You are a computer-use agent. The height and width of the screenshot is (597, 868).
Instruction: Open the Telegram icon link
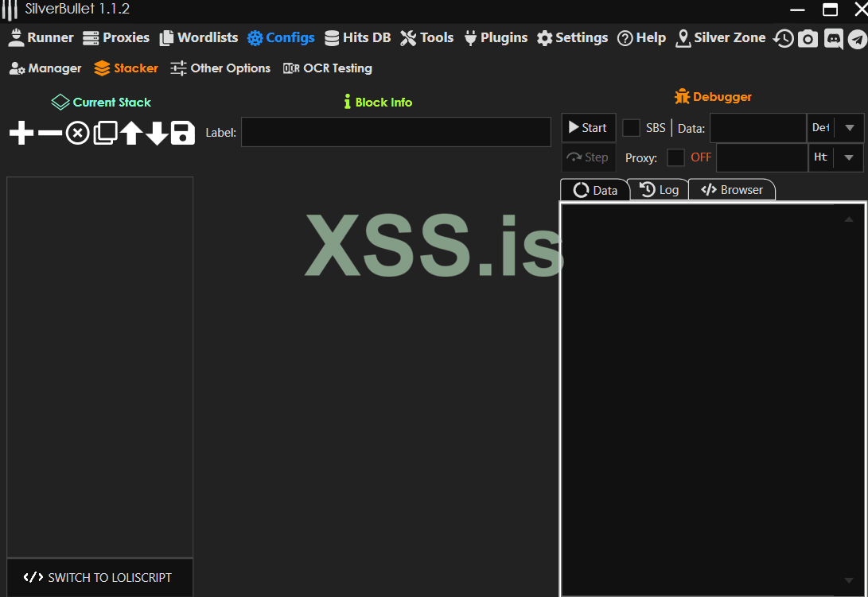pos(858,39)
